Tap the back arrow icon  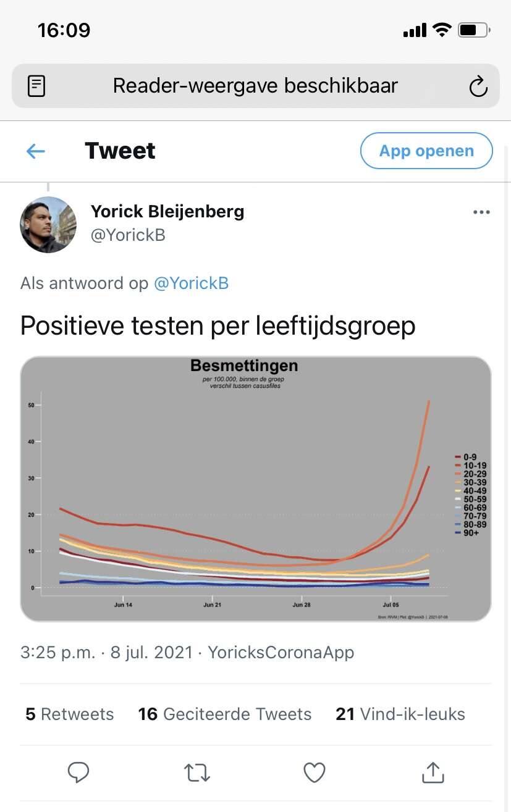point(36,151)
